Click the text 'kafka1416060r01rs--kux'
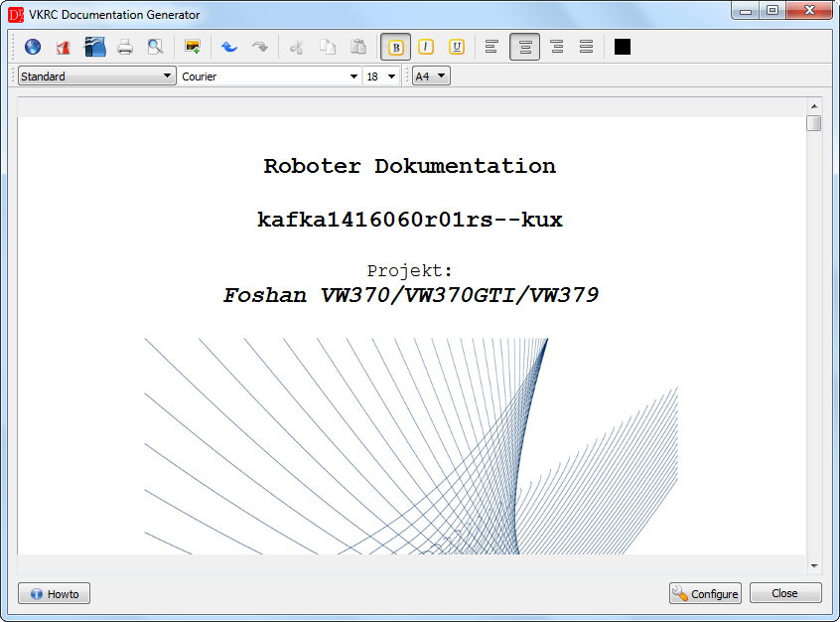The image size is (840, 622). tap(410, 220)
